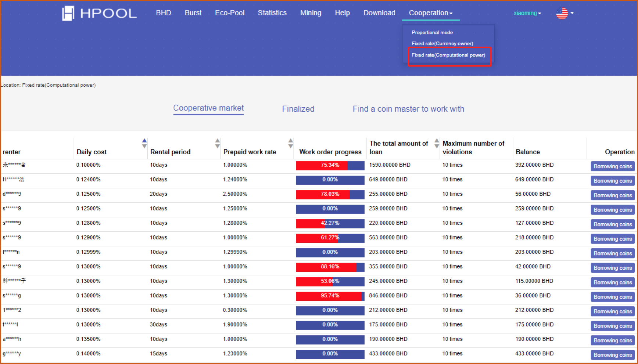This screenshot has width=638, height=364.
Task: Select Fixed rate(Computational power) option
Action: (448, 55)
